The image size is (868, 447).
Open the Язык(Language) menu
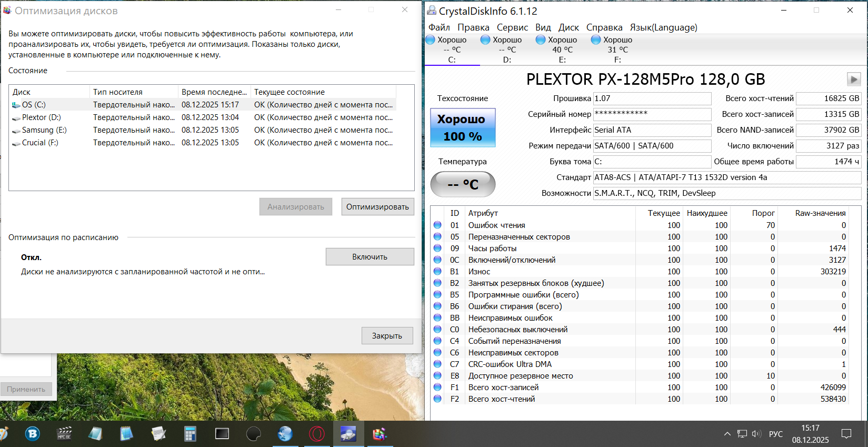663,27
